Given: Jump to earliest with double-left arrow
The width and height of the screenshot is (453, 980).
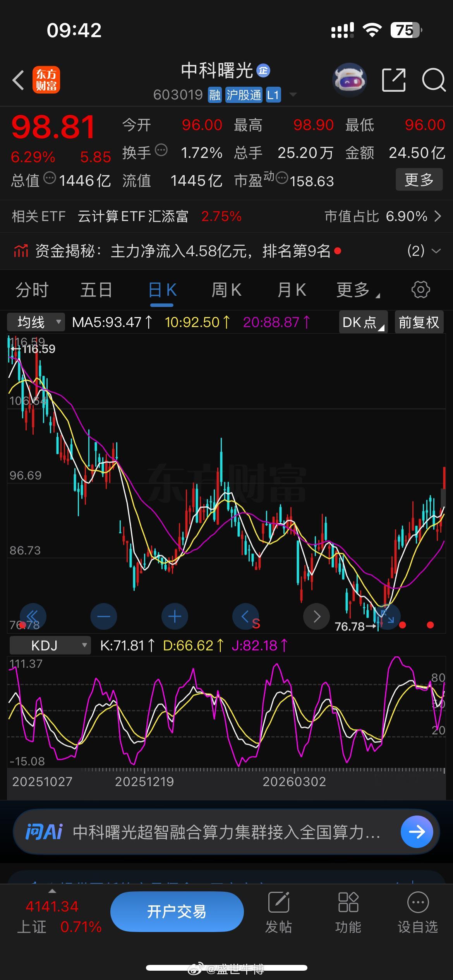Looking at the screenshot, I should [x=33, y=616].
